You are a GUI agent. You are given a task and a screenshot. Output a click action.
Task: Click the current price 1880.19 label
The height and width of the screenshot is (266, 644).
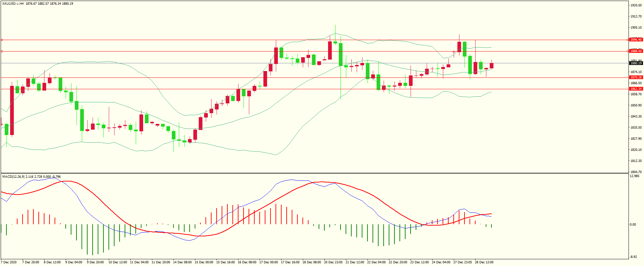tap(636, 63)
